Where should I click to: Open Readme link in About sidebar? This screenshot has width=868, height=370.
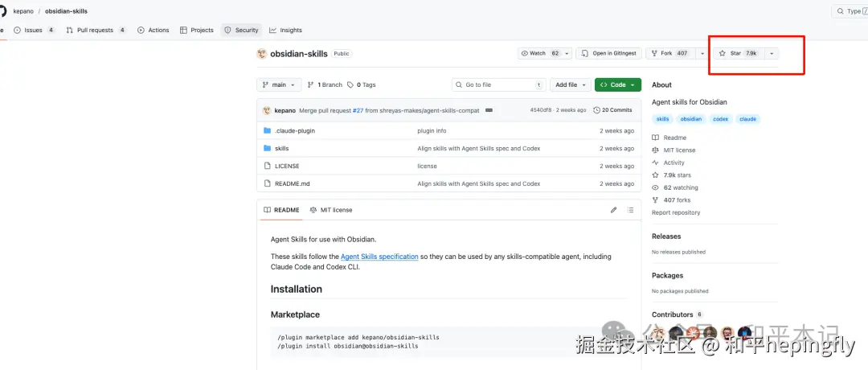[x=669, y=138]
